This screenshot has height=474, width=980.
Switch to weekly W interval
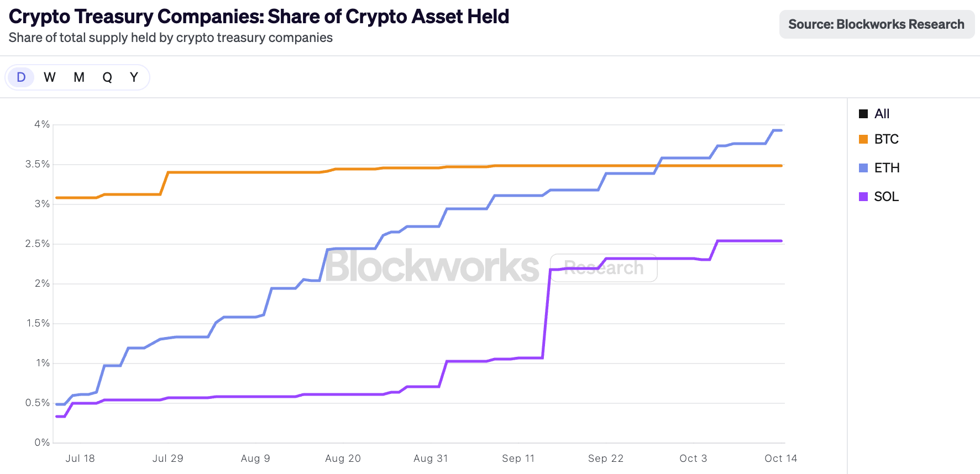pyautogui.click(x=50, y=77)
